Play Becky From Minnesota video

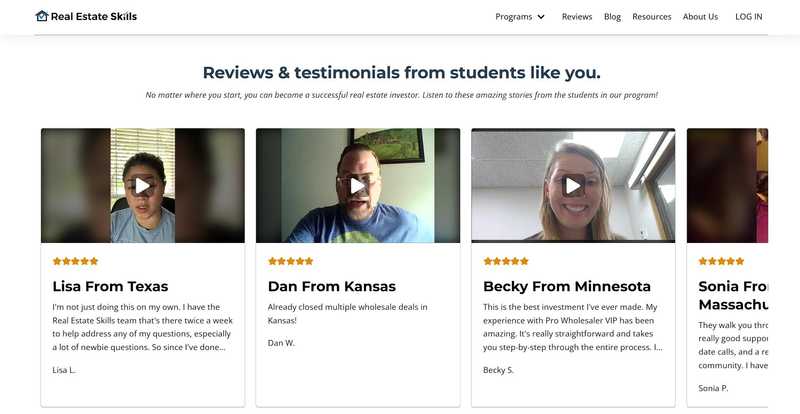coord(573,186)
